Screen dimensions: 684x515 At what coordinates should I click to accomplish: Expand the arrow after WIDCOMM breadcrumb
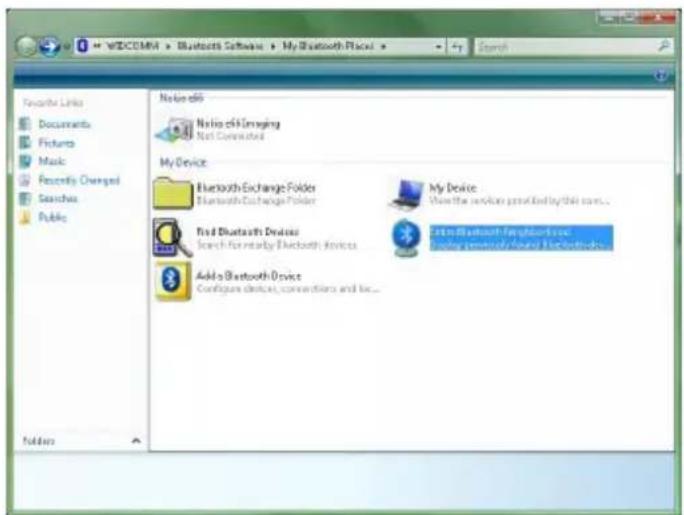(x=168, y=46)
